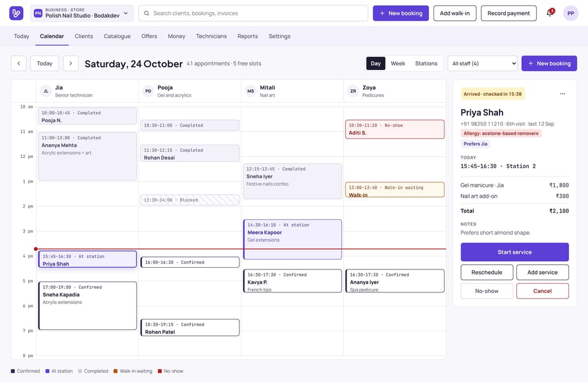588x382 pixels.
Task: Click New booking beside the staff filter
Action: (x=549, y=63)
